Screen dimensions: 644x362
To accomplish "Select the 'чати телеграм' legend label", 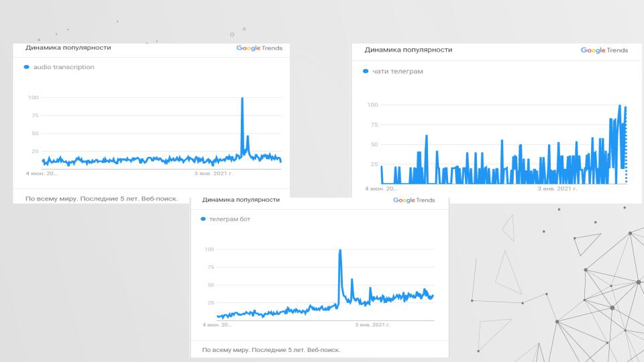I will 398,71.
